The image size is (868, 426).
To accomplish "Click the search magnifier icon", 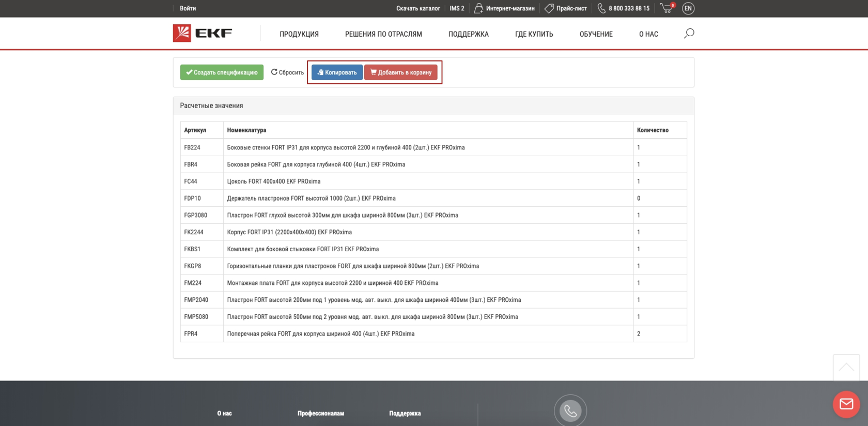I will point(689,34).
